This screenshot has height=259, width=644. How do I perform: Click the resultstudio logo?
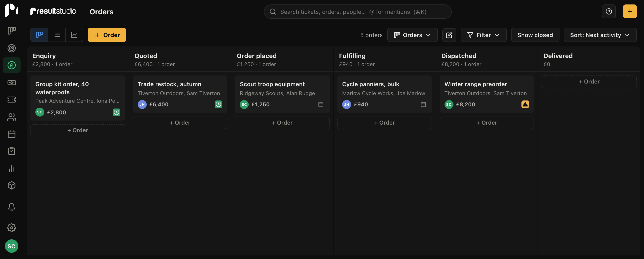[53, 11]
